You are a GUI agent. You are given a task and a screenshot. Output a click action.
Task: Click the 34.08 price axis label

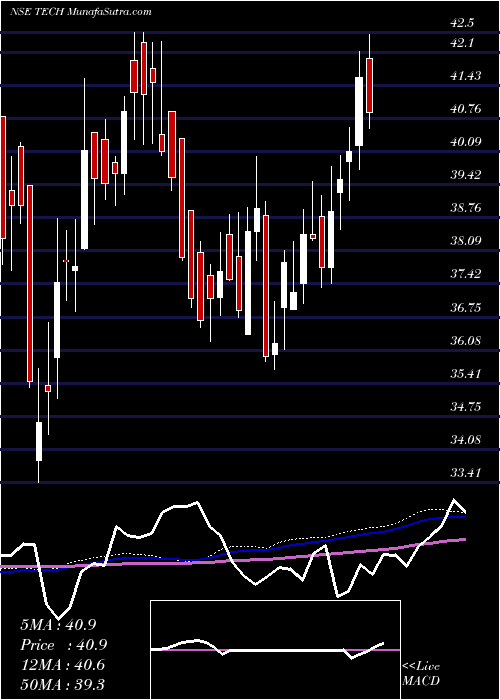pyautogui.click(x=466, y=440)
